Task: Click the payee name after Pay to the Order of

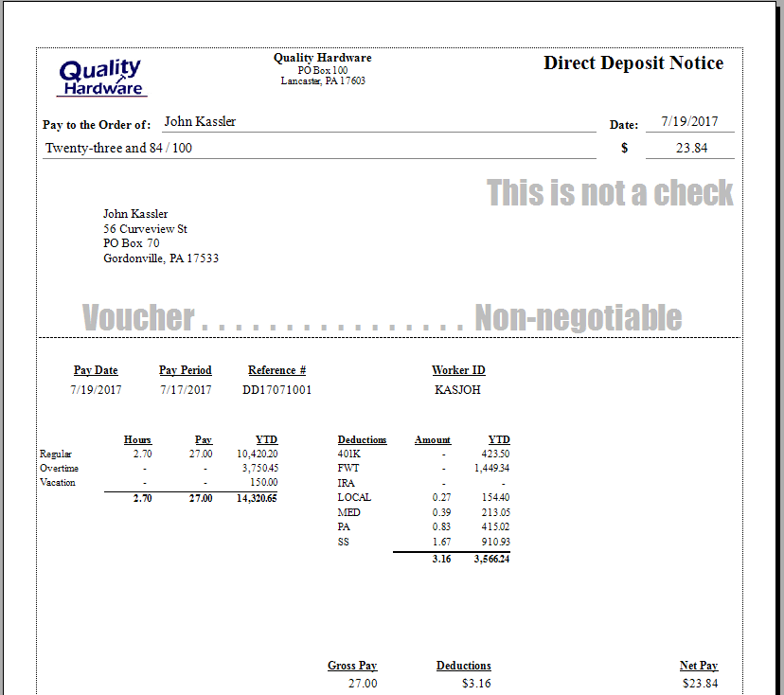Action: point(200,121)
